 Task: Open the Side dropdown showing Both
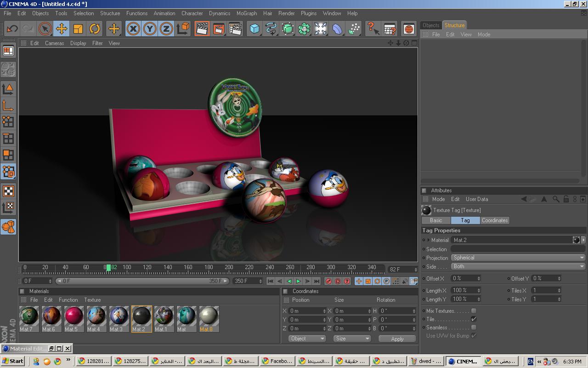(518, 266)
